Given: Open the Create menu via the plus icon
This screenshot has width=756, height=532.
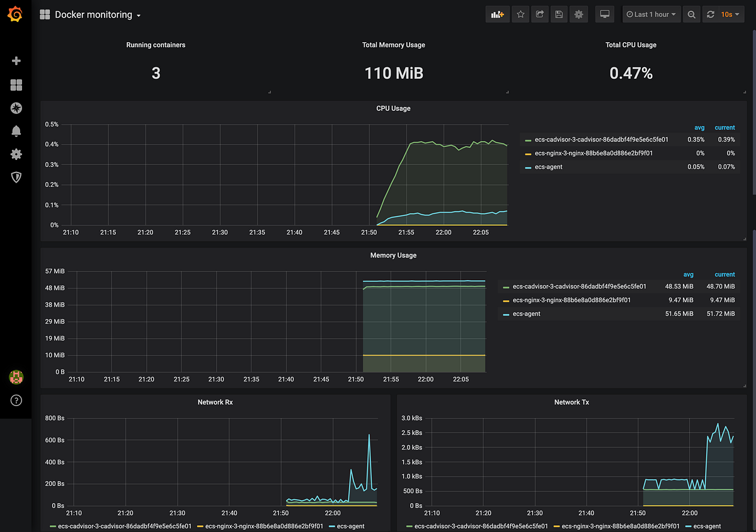Looking at the screenshot, I should click(x=16, y=61).
